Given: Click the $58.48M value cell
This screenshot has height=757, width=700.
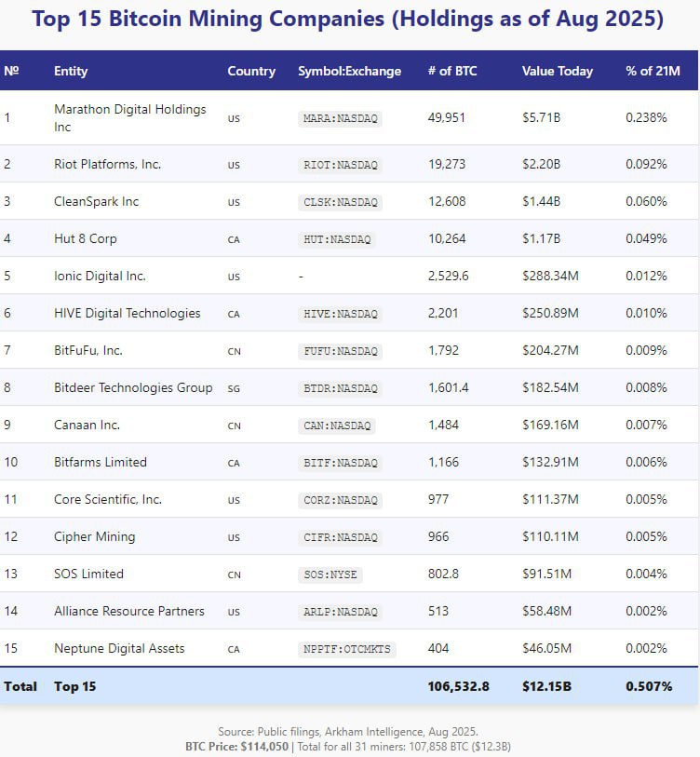Looking at the screenshot, I should pyautogui.click(x=546, y=611).
